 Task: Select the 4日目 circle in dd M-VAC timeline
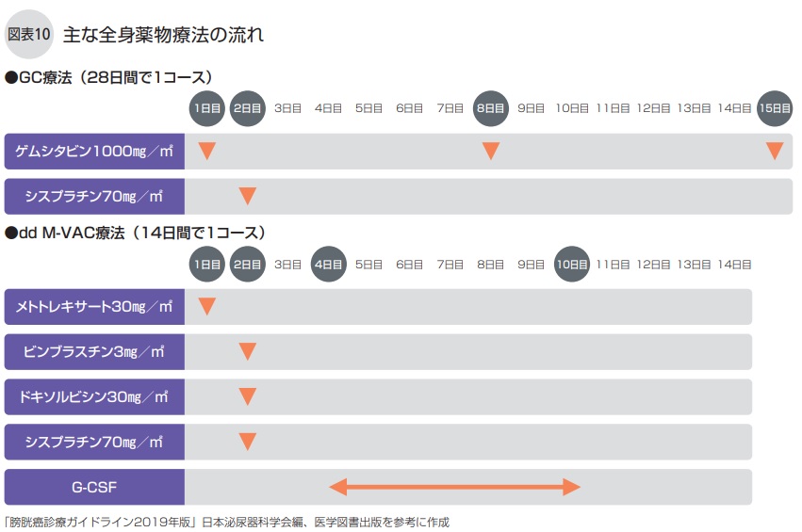tap(328, 265)
